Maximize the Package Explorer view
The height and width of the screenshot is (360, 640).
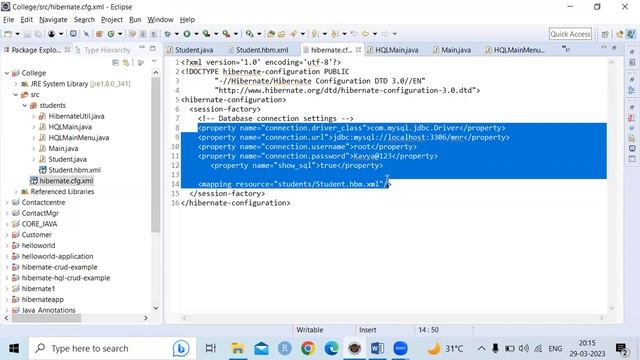pyautogui.click(x=153, y=48)
